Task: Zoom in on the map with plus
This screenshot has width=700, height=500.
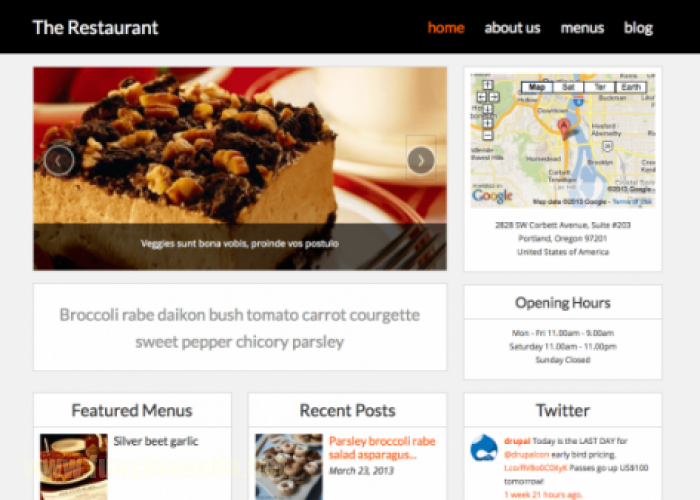Action: tap(488, 123)
